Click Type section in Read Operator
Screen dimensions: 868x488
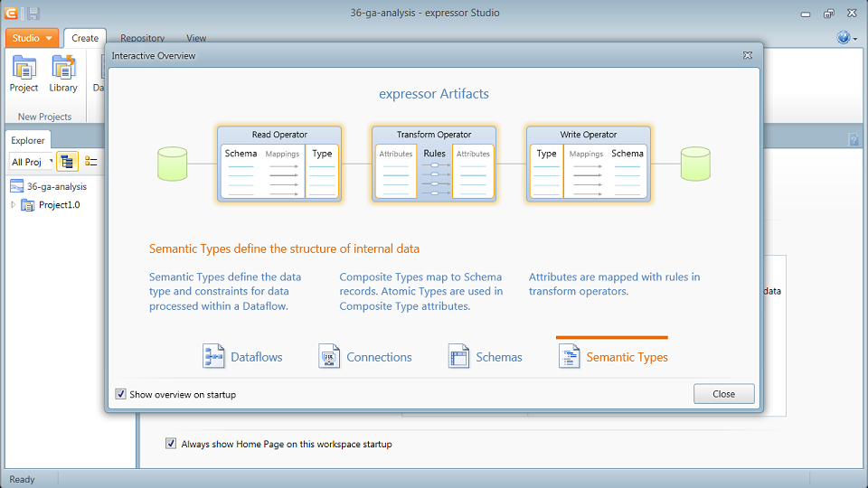point(322,171)
